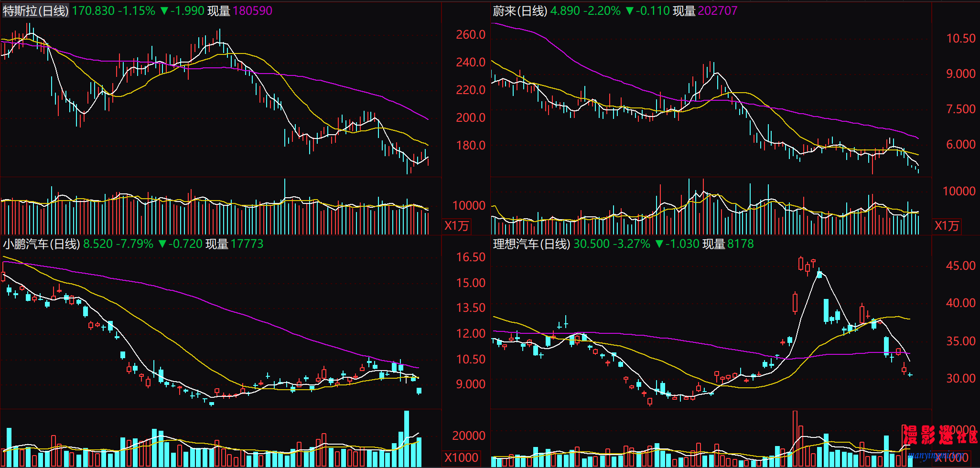Click XPeng's latest price 8.520
This screenshot has height=468, width=980.
pos(98,244)
